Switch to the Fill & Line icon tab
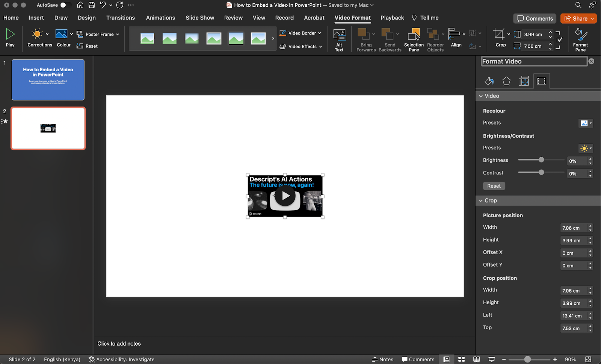601x364 pixels. 489,81
